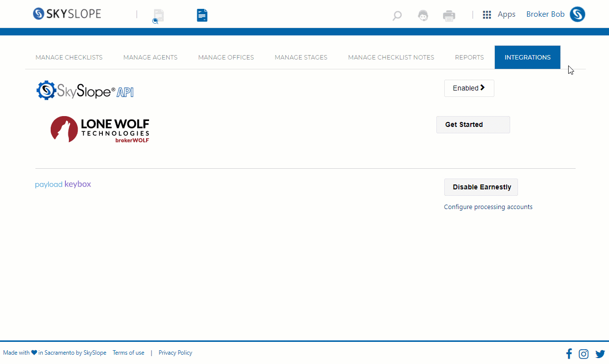Open Configure processing accounts link
Viewport: 609px width, 364px height.
[x=488, y=207]
